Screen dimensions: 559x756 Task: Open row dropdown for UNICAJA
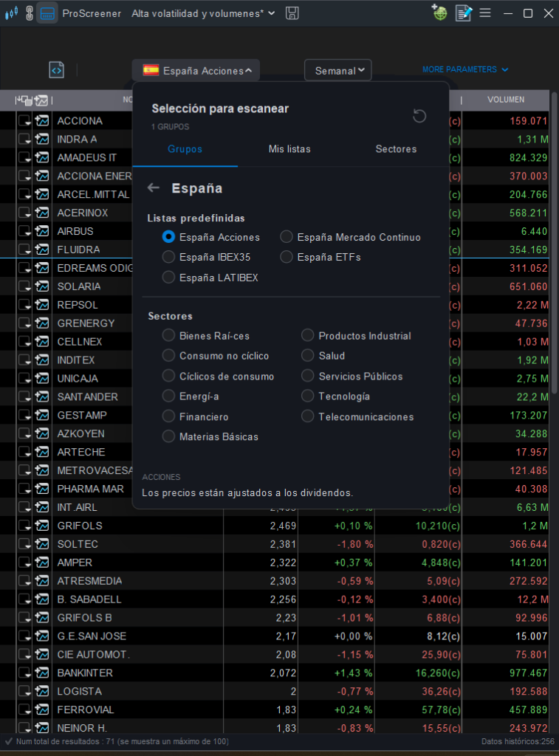(x=24, y=379)
